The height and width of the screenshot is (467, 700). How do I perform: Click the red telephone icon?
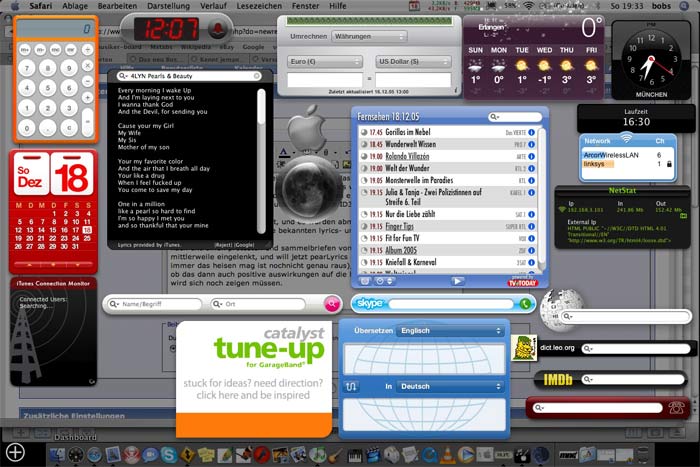pos(676,408)
